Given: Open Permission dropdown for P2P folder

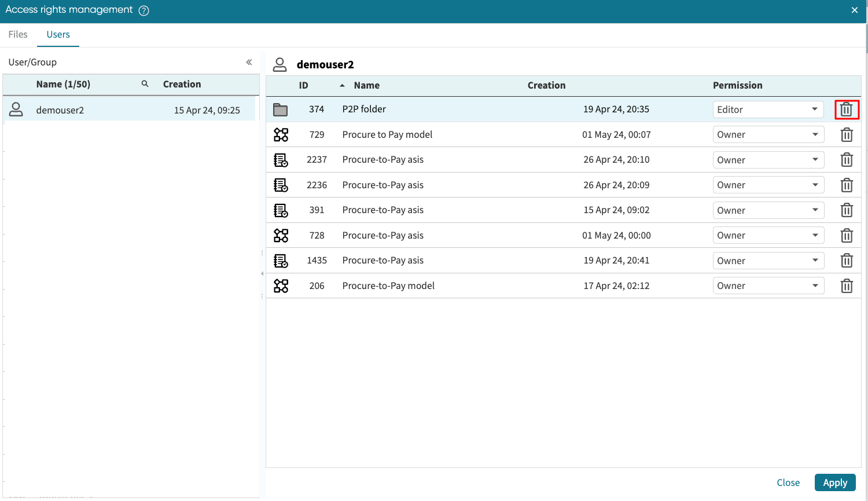Looking at the screenshot, I should tap(768, 109).
